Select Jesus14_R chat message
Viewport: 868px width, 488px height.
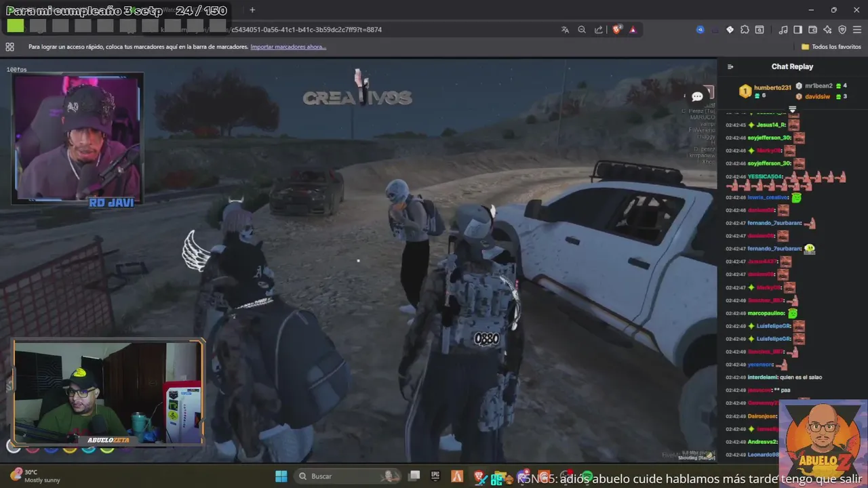pos(763,125)
